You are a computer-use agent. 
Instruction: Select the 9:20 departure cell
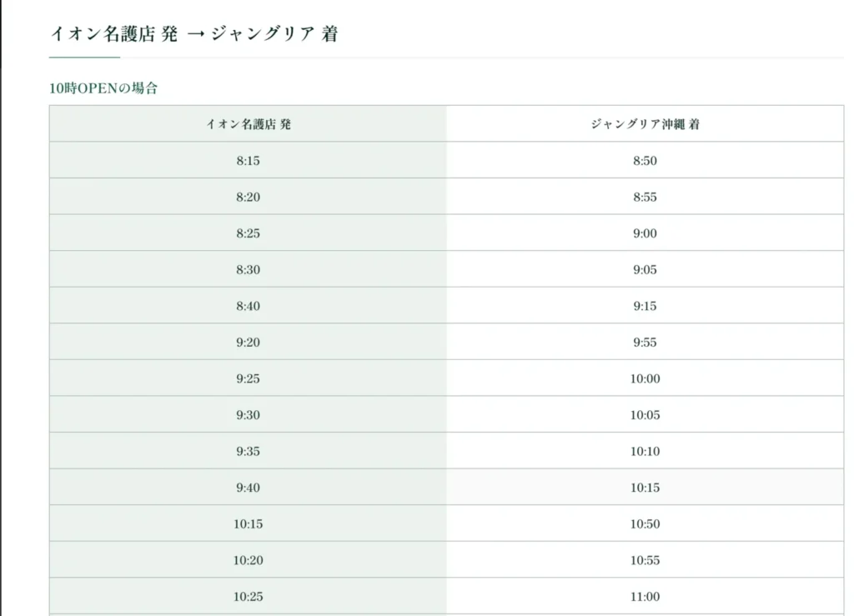click(x=248, y=343)
